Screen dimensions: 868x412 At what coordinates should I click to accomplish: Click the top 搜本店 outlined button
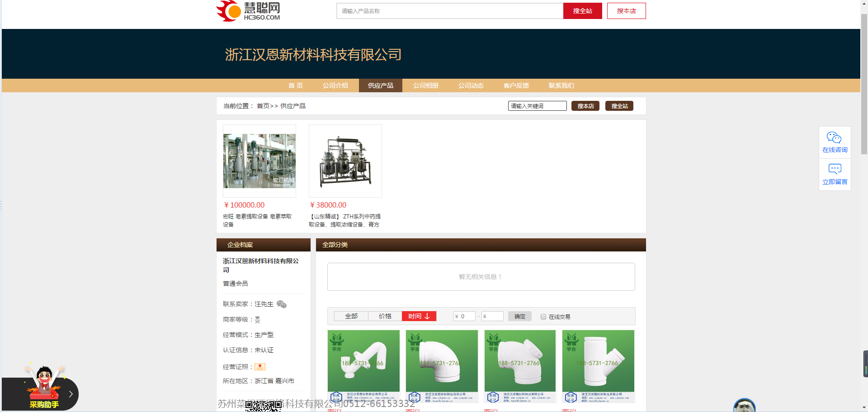pos(626,11)
